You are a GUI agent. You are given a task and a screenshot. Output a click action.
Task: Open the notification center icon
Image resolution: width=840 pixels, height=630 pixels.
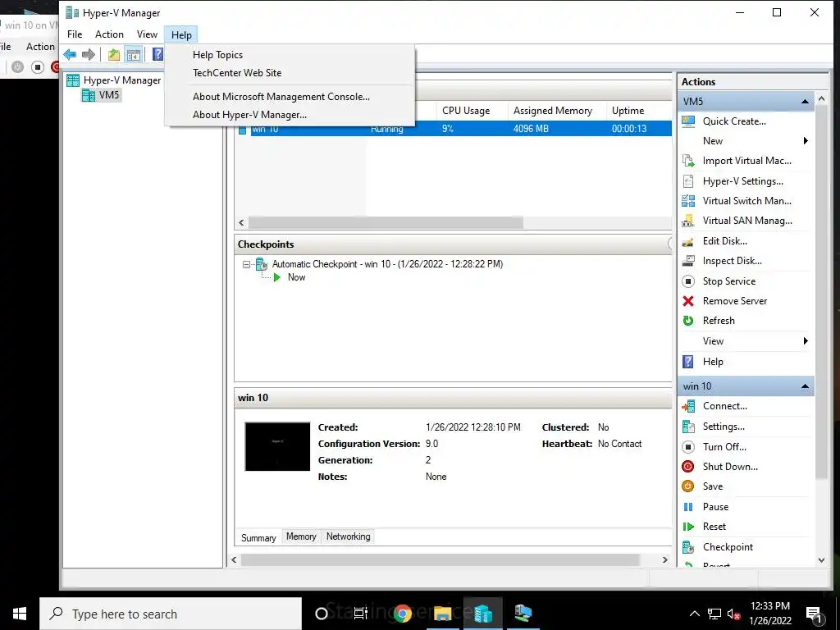click(814, 614)
